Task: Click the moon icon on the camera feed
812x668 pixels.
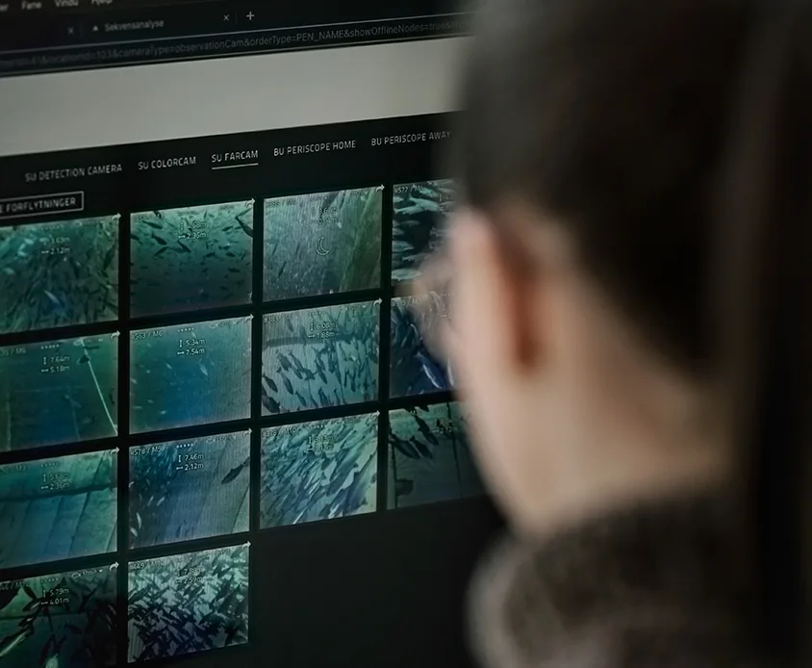Action: [x=323, y=246]
